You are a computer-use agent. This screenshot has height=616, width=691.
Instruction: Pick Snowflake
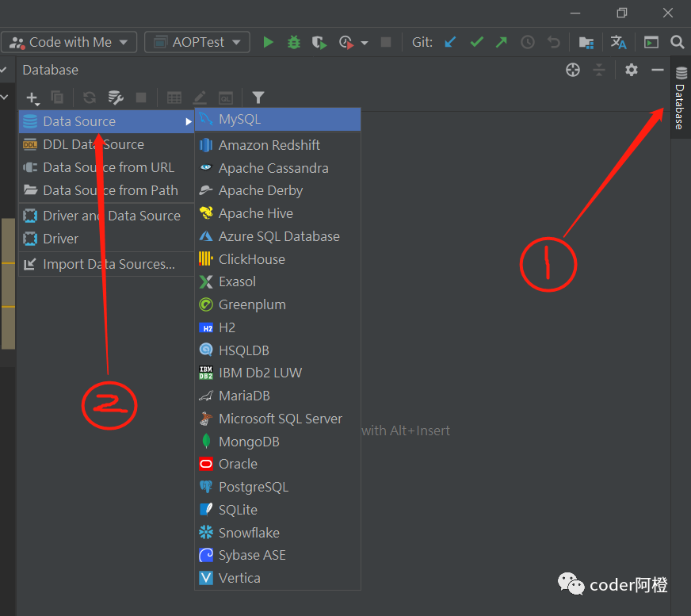click(277, 533)
